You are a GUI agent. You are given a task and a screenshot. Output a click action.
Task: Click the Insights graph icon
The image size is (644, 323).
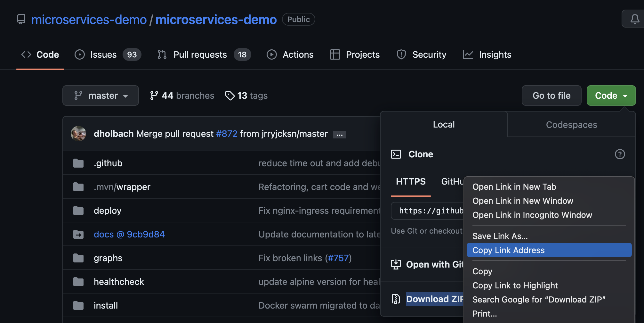(x=468, y=54)
